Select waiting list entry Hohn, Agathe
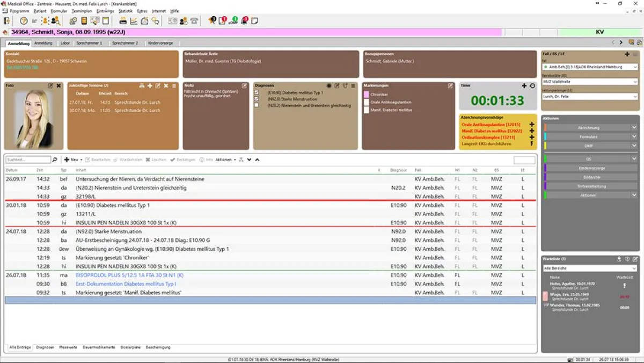This screenshot has width=644, height=363. 589,285
